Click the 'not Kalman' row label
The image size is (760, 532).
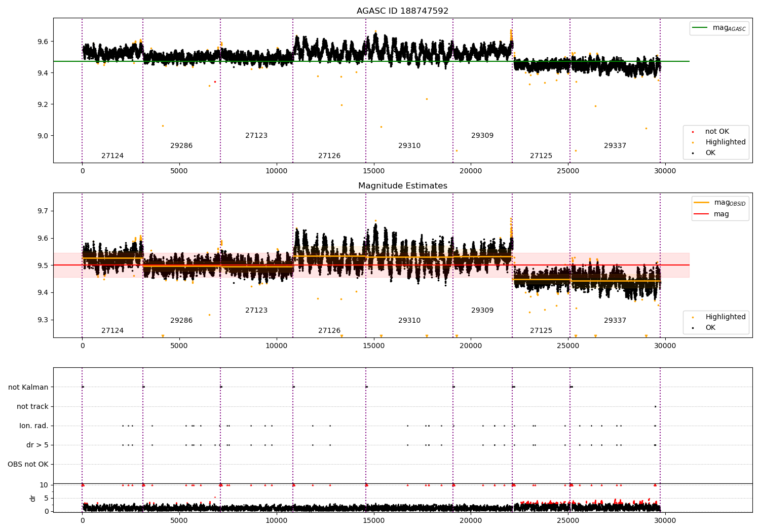pyautogui.click(x=28, y=387)
